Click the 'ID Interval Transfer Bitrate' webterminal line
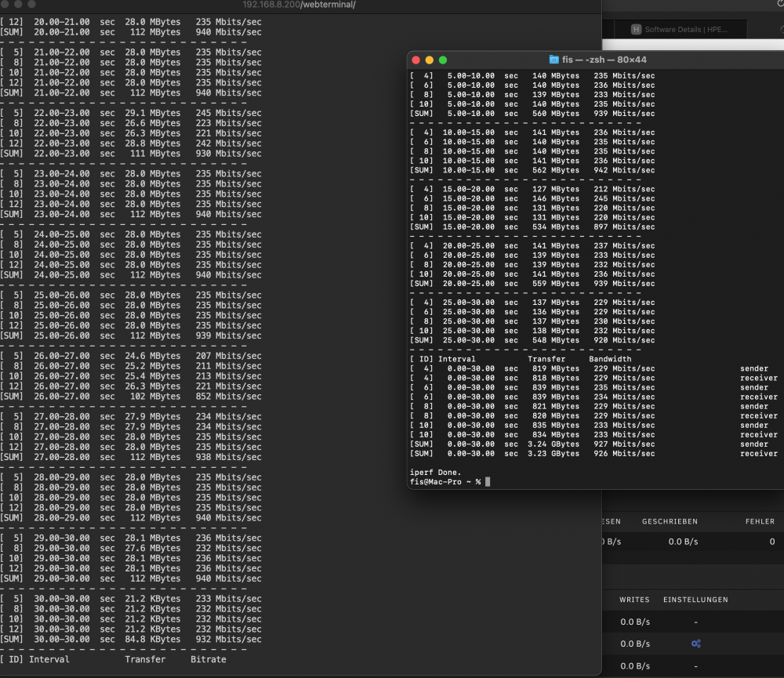The height and width of the screenshot is (678, 784). pos(113,659)
